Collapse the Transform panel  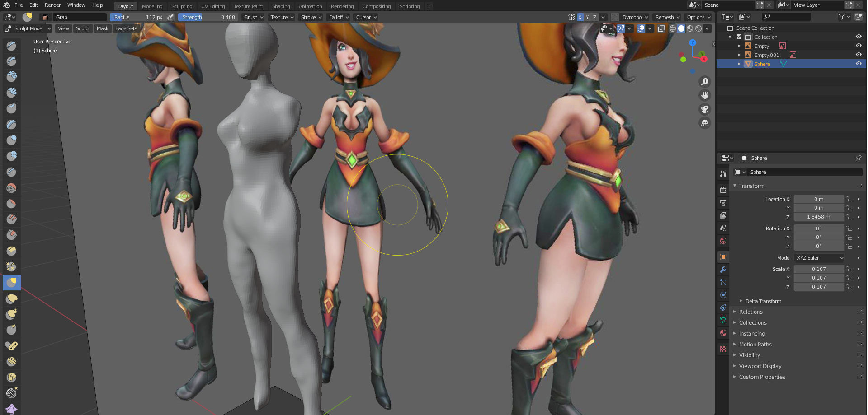pos(752,186)
